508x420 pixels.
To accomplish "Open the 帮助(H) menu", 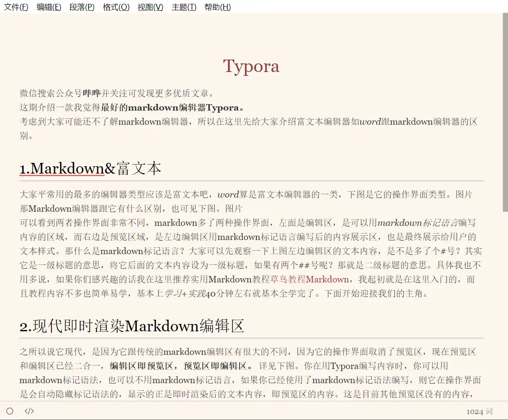I will 218,7.
